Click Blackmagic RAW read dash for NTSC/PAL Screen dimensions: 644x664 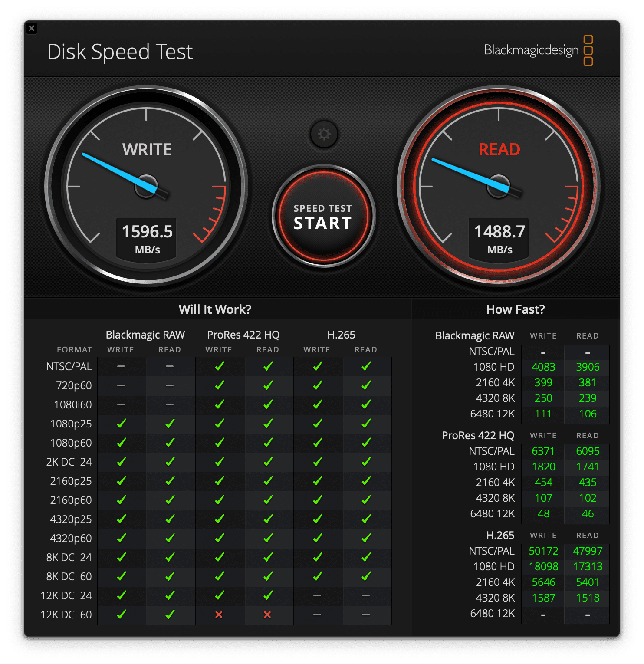coord(170,366)
